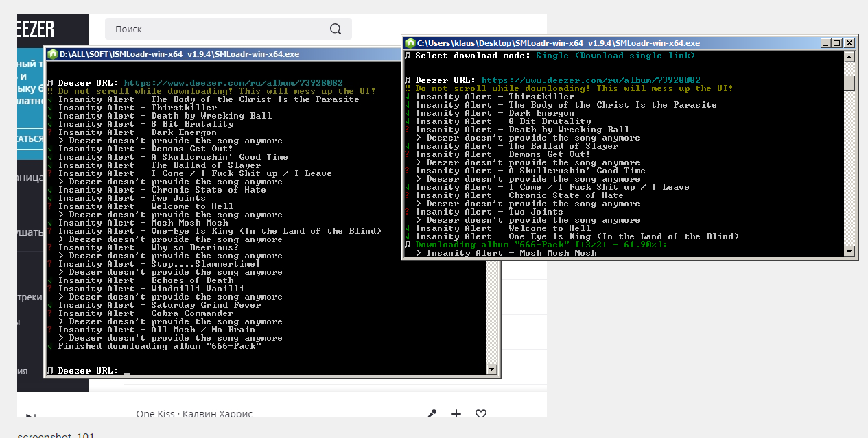Click 'Mosh Mosh Mosh' line in left console

click(143, 223)
